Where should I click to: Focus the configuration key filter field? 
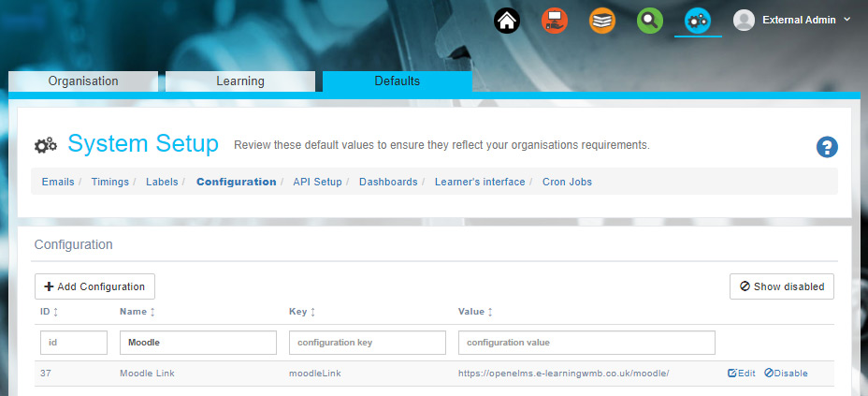pos(368,343)
